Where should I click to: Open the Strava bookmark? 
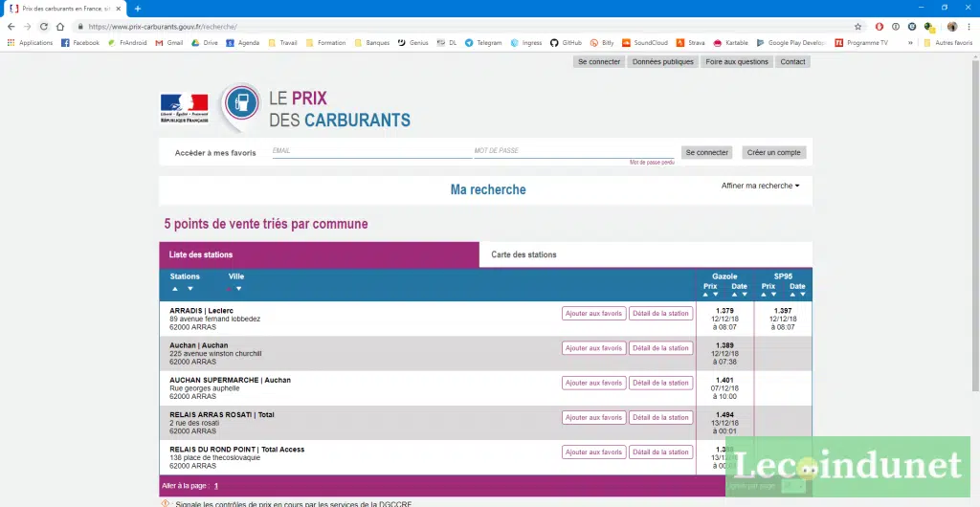[691, 43]
